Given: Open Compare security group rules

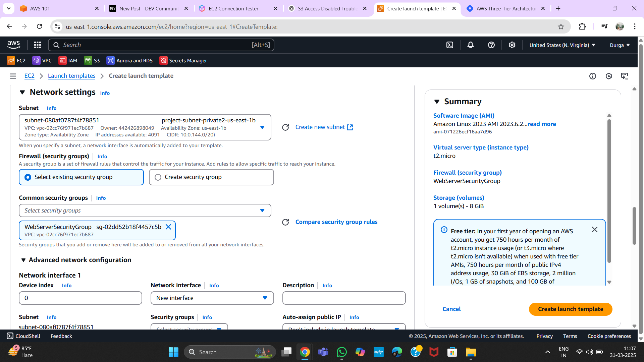Looking at the screenshot, I should pos(336,222).
